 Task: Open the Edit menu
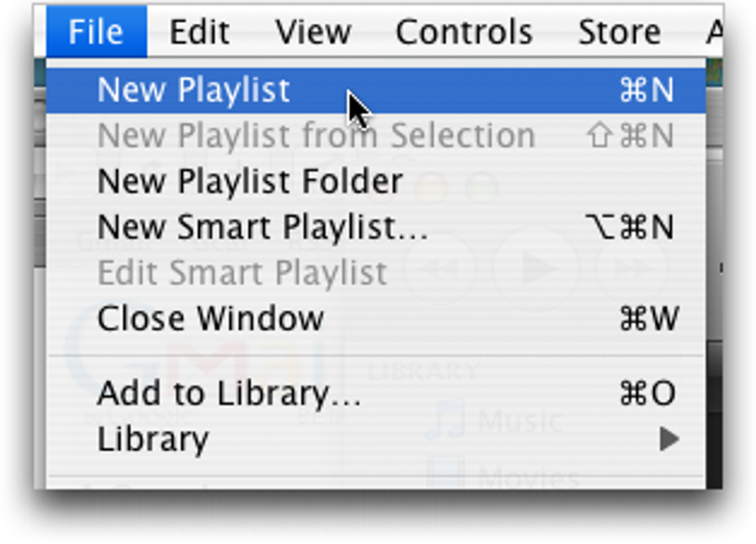point(199,32)
